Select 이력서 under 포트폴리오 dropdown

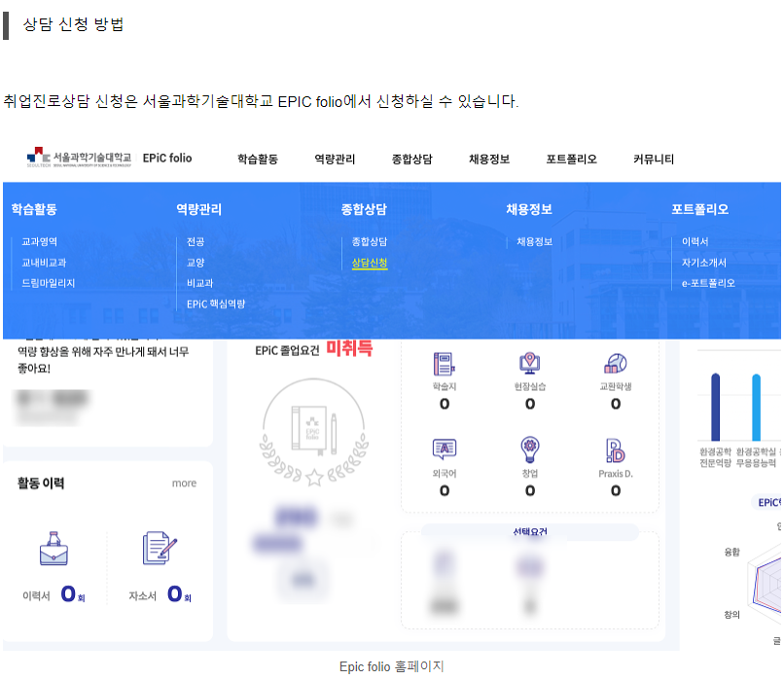[x=695, y=241]
